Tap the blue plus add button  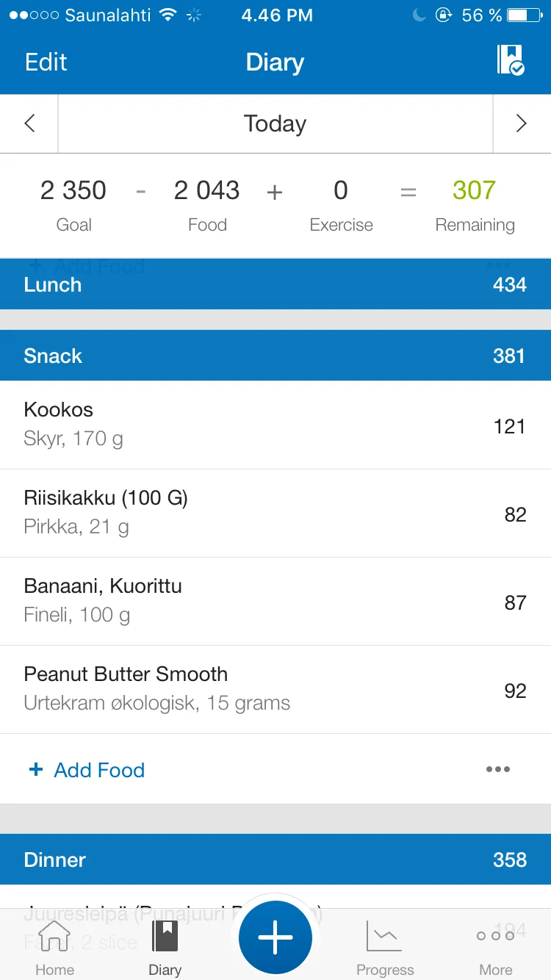[x=275, y=937]
